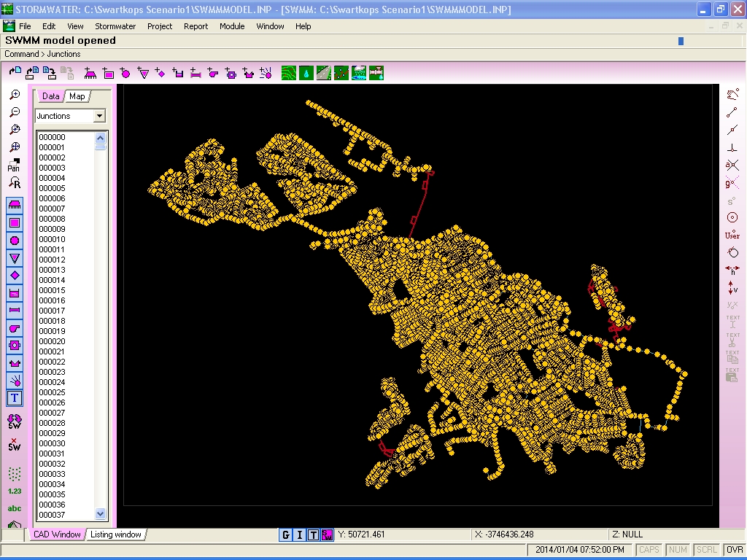Select junction 000010 in the list
This screenshot has height=560, width=747.
pos(52,239)
